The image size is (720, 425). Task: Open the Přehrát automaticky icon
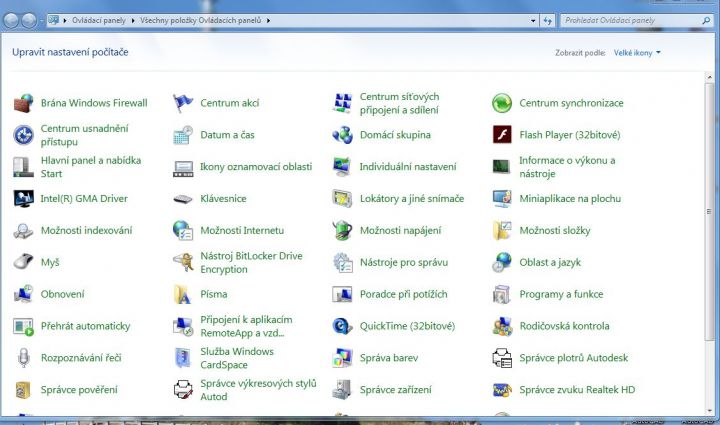(23, 326)
